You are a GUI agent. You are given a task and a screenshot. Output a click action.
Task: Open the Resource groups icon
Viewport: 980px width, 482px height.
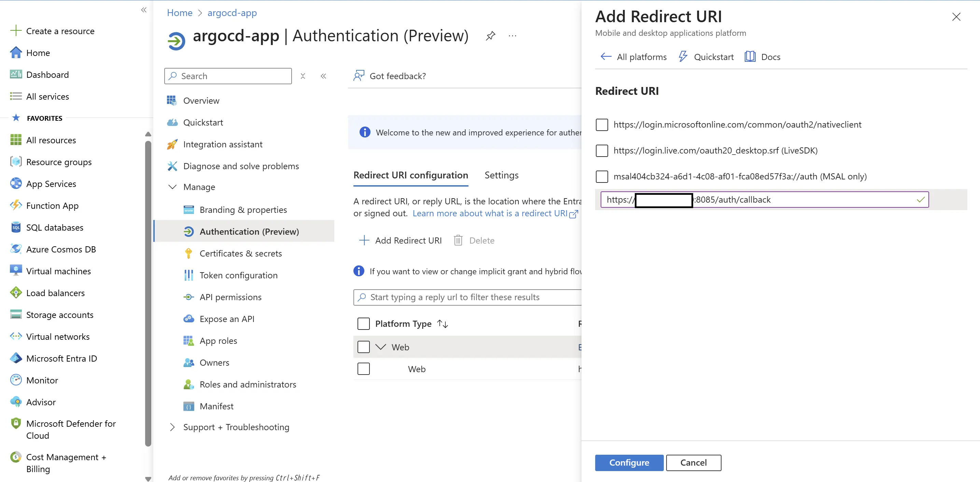pyautogui.click(x=16, y=162)
